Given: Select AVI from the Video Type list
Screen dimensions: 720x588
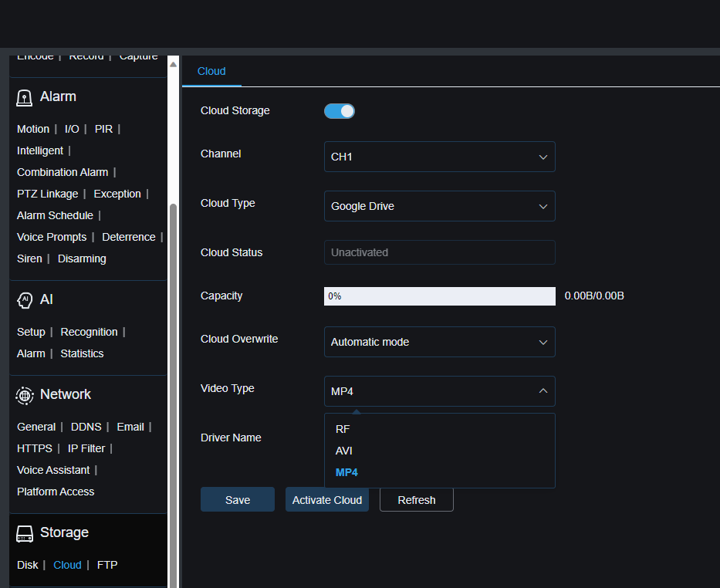Looking at the screenshot, I should (343, 451).
